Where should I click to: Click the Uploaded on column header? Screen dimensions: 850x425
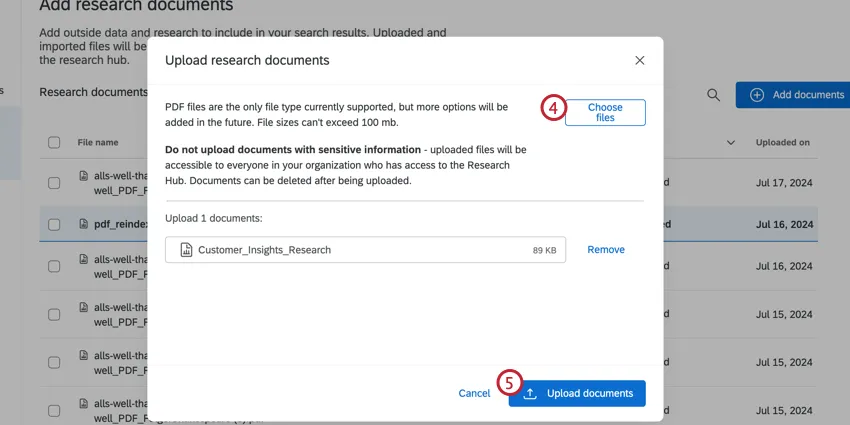click(x=782, y=143)
